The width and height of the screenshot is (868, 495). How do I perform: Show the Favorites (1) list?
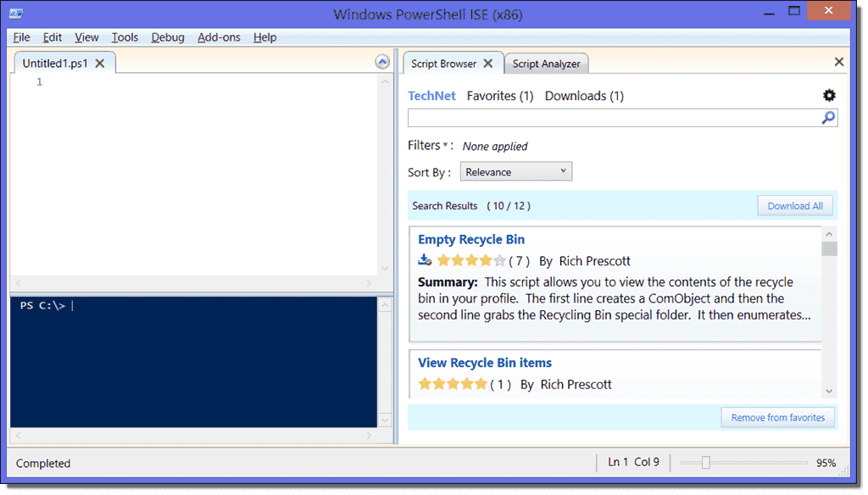[x=500, y=96]
